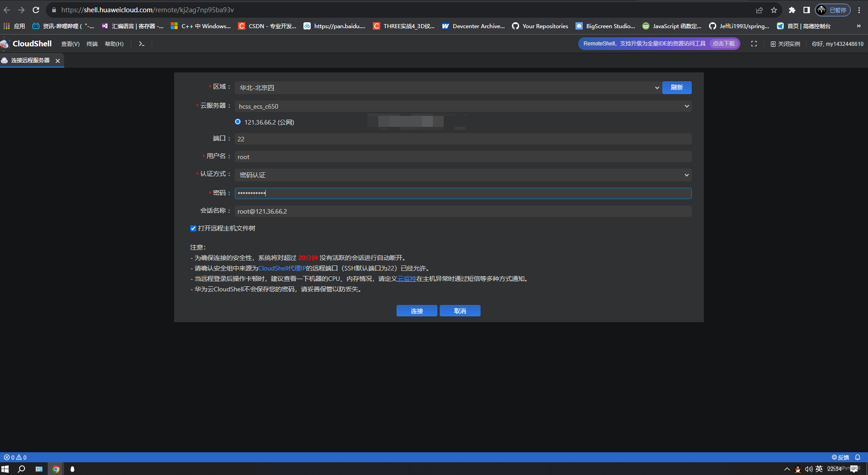Click the share page icon in address bar

point(759,10)
